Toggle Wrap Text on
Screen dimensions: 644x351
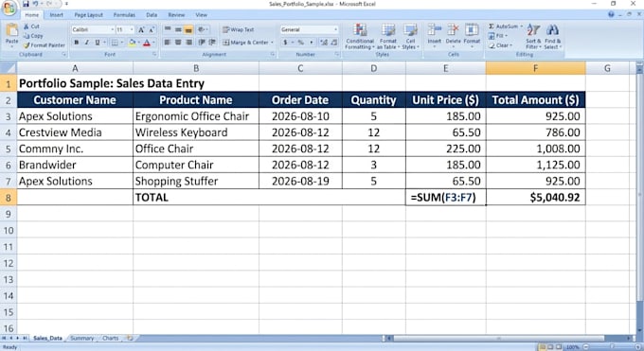pos(239,29)
